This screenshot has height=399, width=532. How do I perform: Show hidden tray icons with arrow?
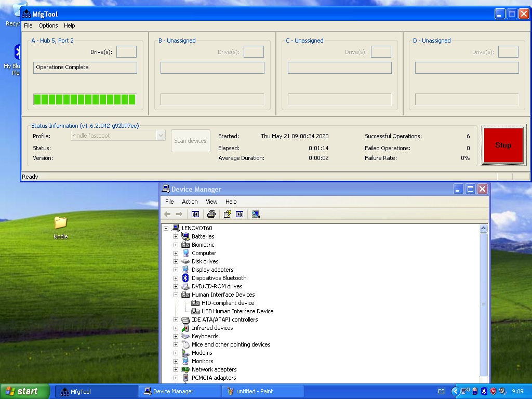(x=455, y=391)
